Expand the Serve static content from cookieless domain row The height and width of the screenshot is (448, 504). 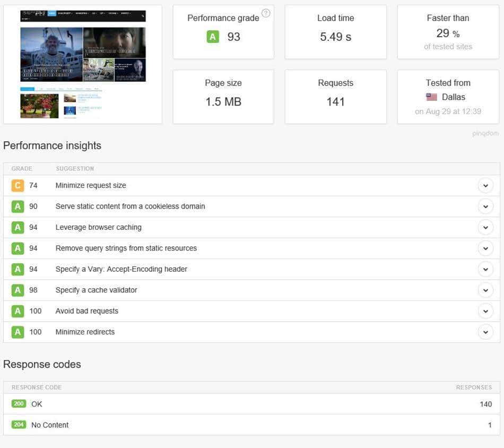(x=485, y=206)
